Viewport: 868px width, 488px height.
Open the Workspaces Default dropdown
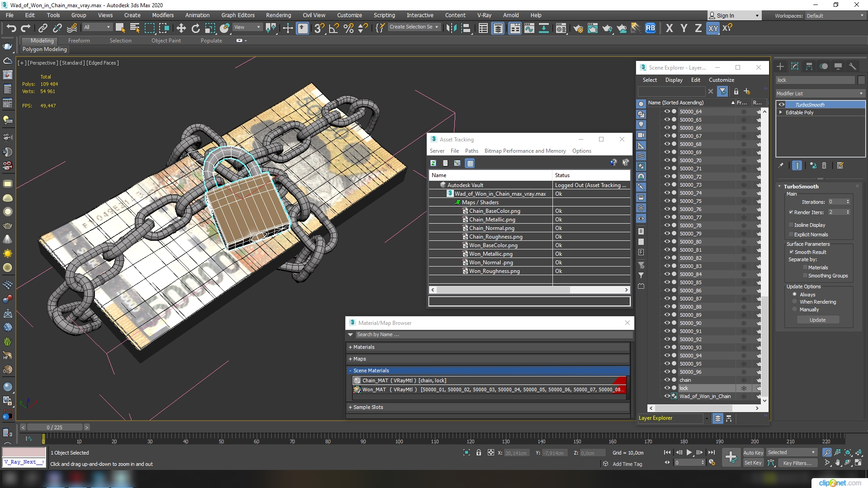[835, 15]
